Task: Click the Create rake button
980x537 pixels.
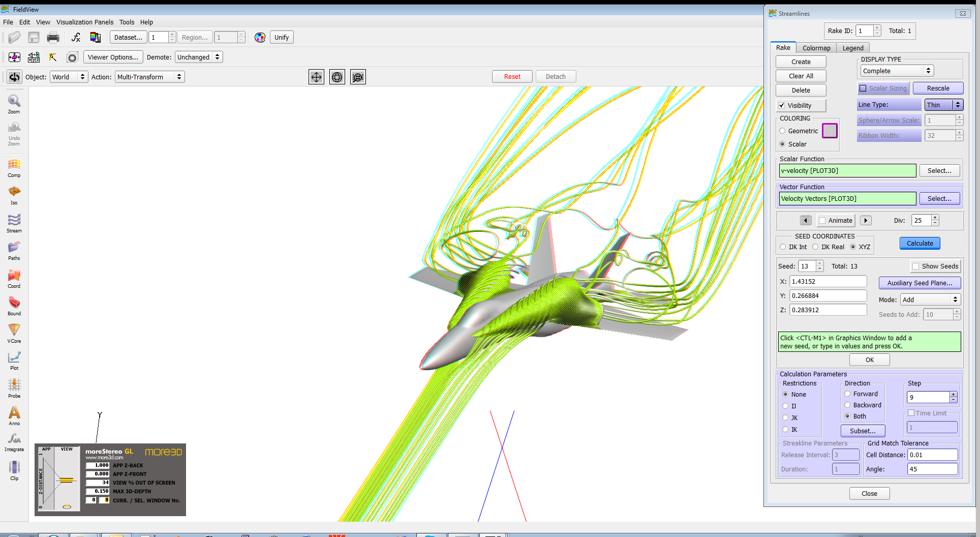Action: [x=801, y=62]
